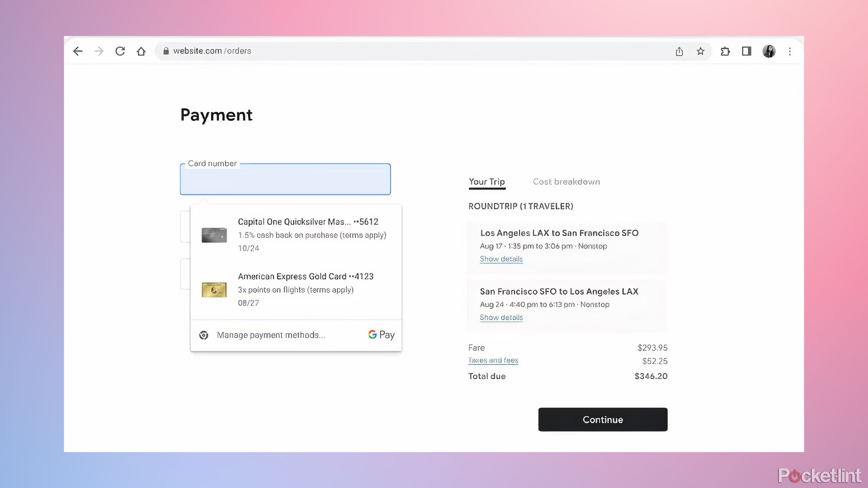Open the browser extensions puzzle icon
The image size is (868, 488).
coord(725,51)
